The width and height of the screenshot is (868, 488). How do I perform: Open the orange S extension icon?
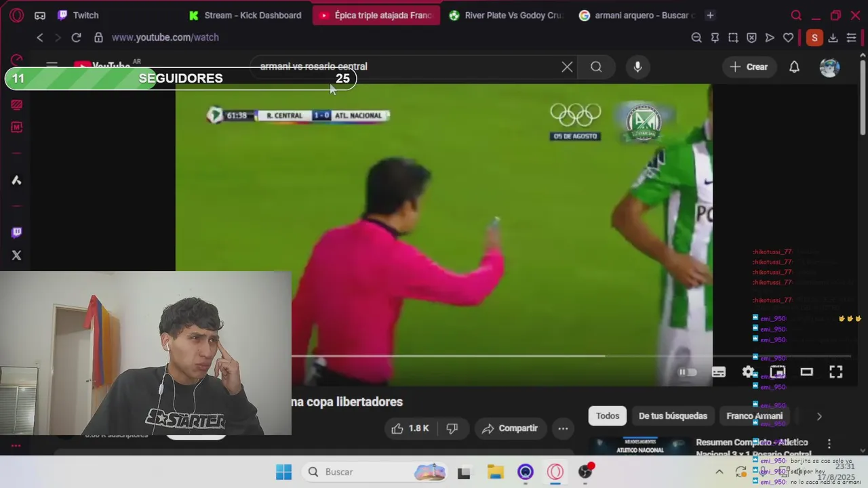(x=814, y=37)
